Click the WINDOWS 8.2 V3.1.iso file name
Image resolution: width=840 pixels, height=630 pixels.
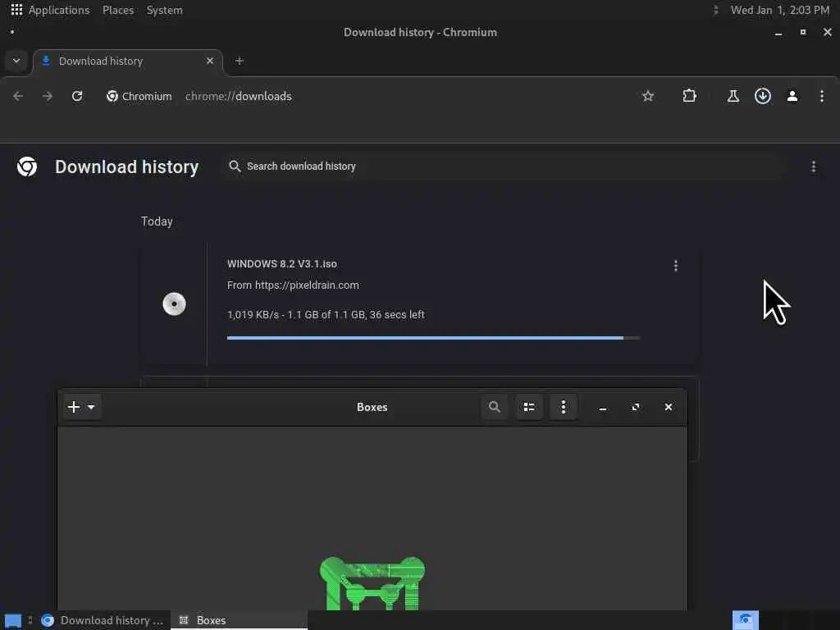point(282,263)
